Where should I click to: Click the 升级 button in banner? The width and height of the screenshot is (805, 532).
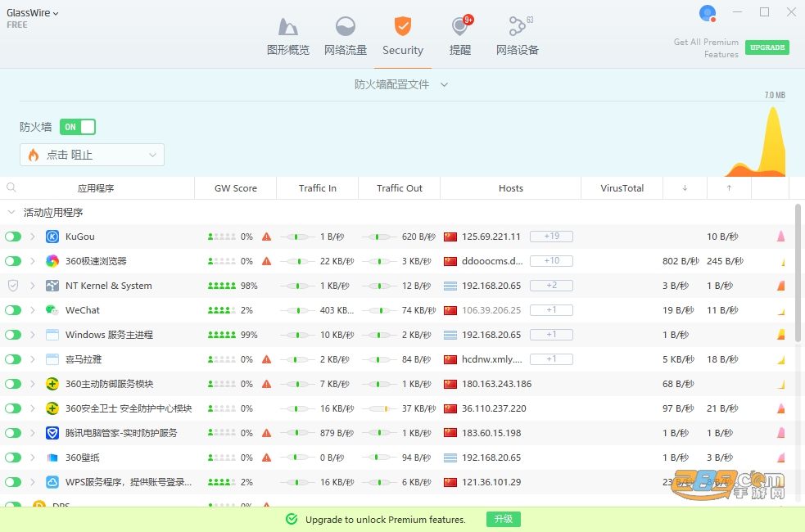503,519
